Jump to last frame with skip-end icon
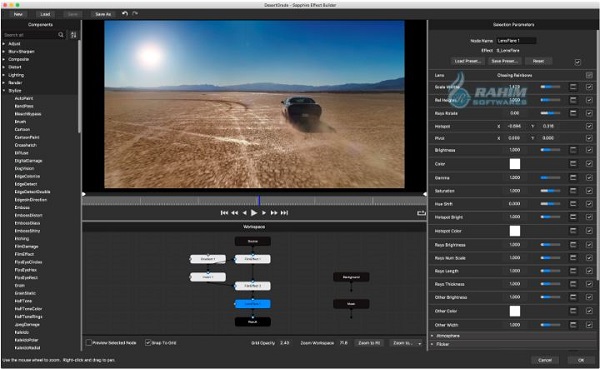The image size is (600, 369). (284, 213)
